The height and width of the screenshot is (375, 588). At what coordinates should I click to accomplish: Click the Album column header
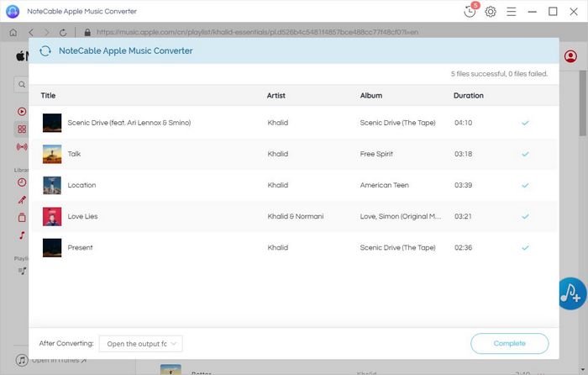(371, 95)
